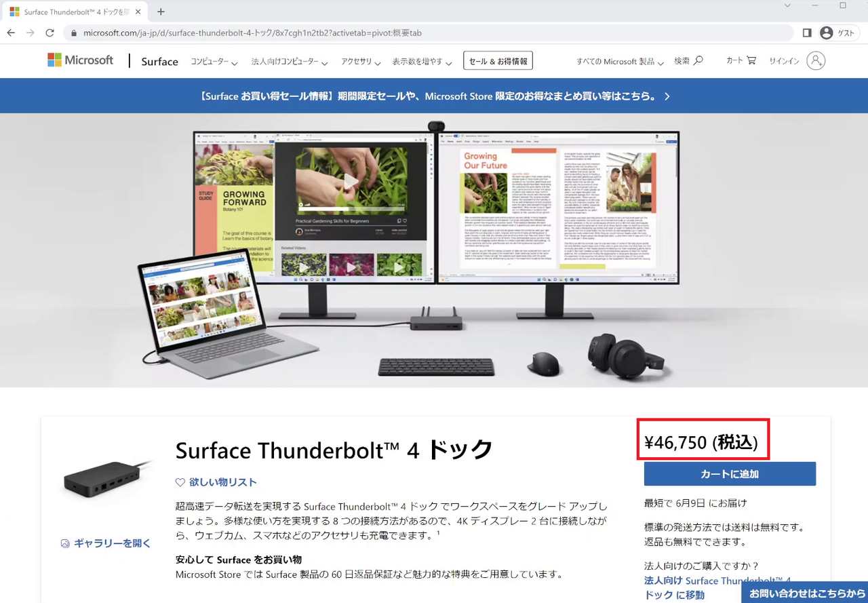Open the 表示数を増やす menu

pyautogui.click(x=421, y=62)
